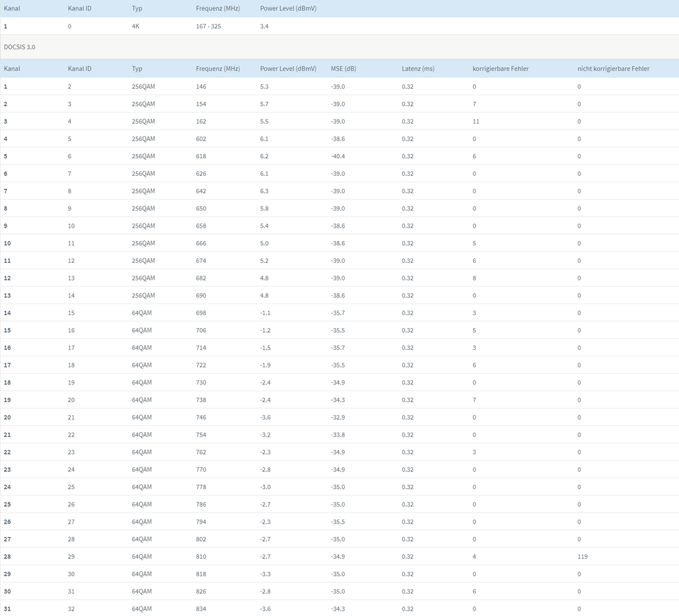Click frequency 722 cell

pyautogui.click(x=201, y=365)
